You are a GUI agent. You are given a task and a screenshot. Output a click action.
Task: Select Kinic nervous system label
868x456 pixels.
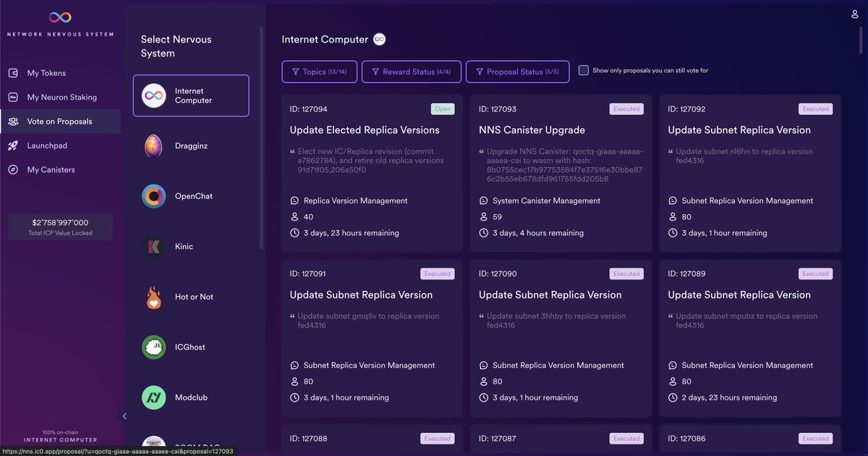184,247
